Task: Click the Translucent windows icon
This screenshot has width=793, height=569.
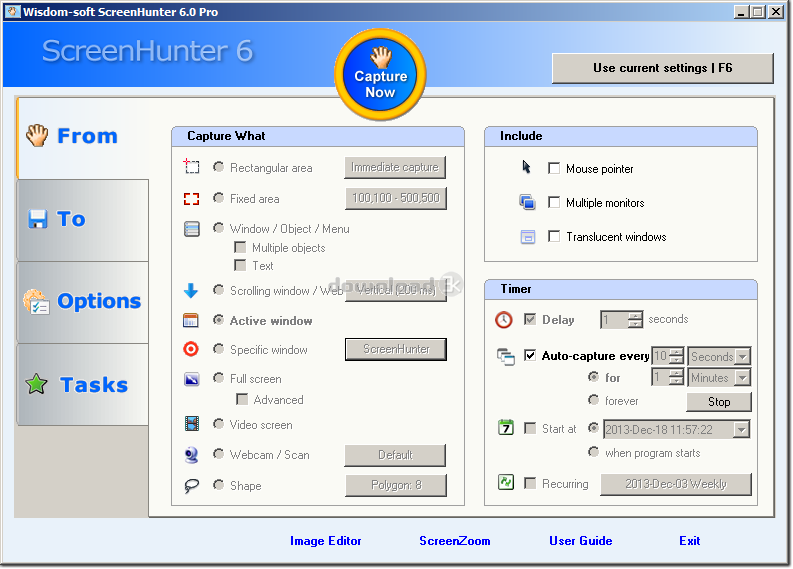Action: 528,236
